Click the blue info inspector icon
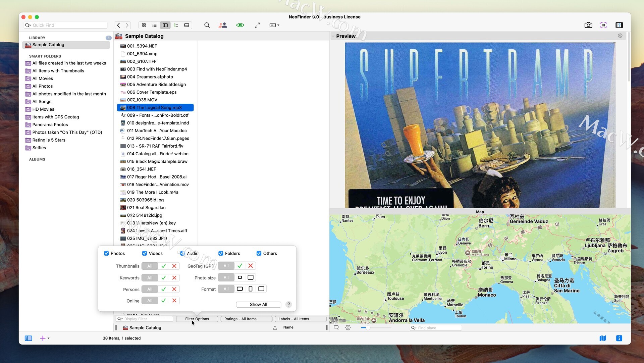The height and width of the screenshot is (363, 644). pos(619,338)
